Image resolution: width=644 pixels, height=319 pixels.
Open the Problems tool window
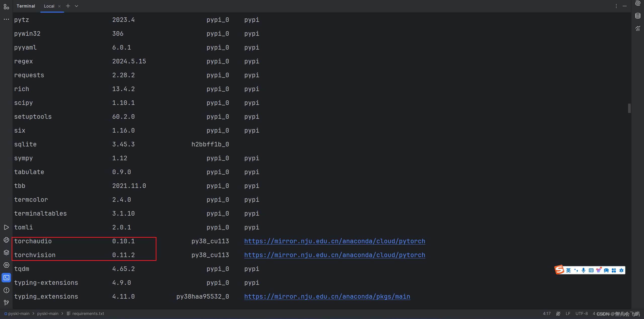point(6,290)
